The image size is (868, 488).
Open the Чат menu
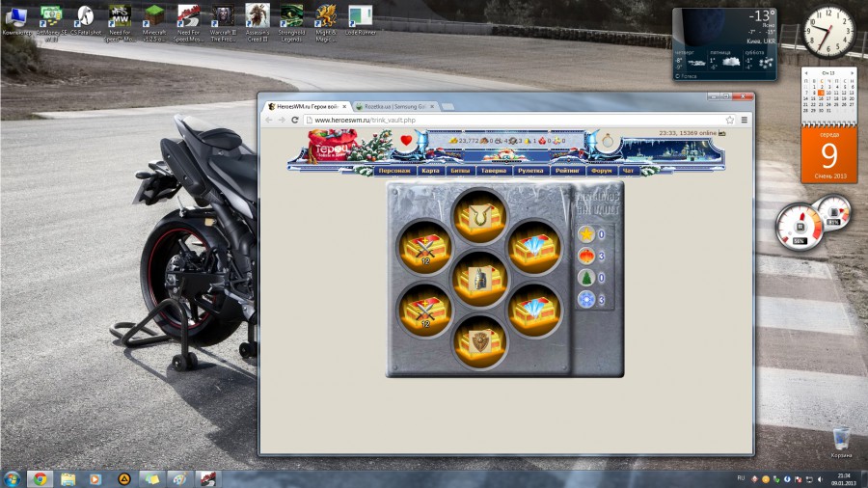628,171
